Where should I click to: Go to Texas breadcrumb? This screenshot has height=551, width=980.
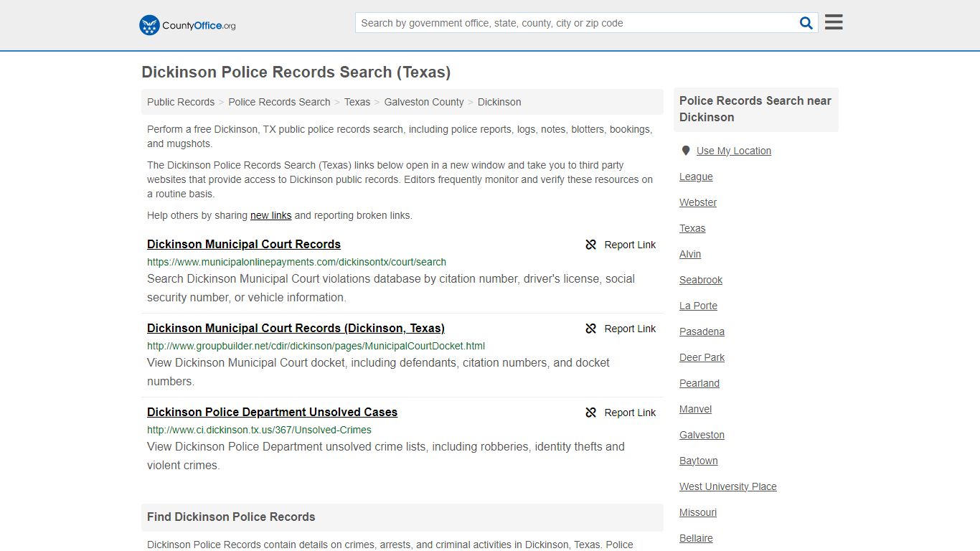click(357, 102)
